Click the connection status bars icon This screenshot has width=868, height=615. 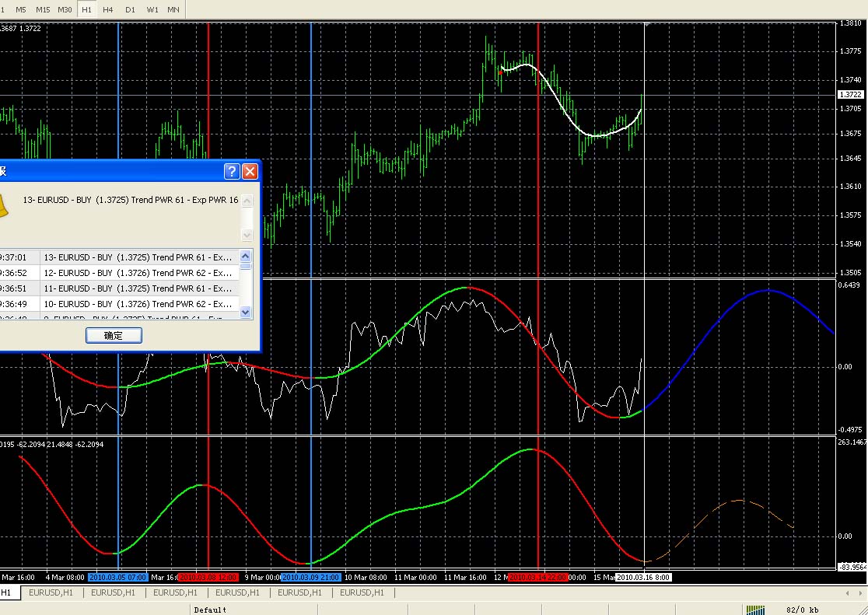click(x=755, y=610)
